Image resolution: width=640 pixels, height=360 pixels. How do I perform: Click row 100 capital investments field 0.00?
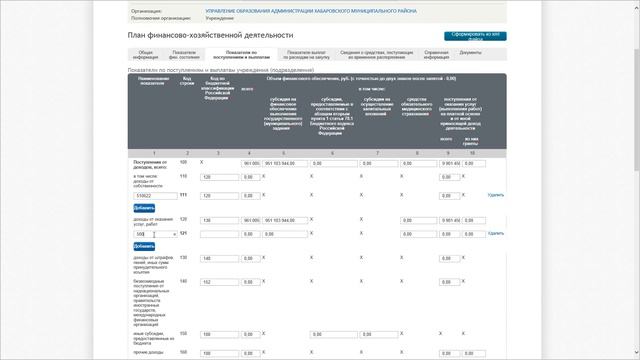click(379, 164)
